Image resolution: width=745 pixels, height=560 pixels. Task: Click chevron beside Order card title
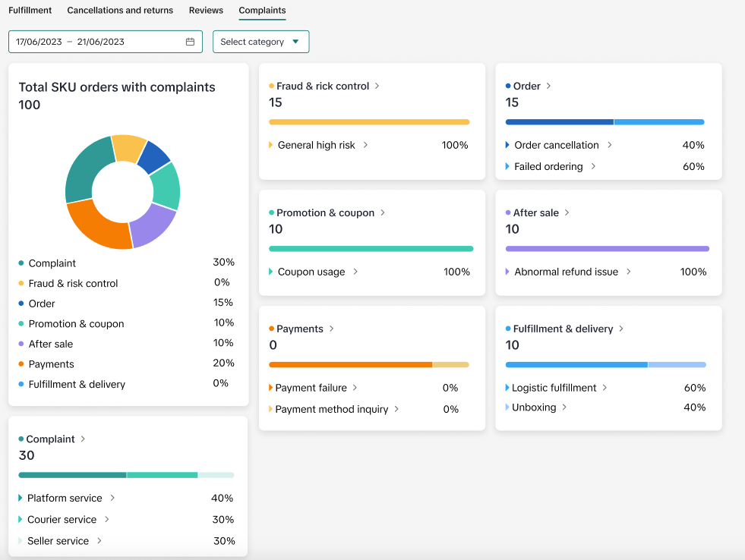coord(549,87)
